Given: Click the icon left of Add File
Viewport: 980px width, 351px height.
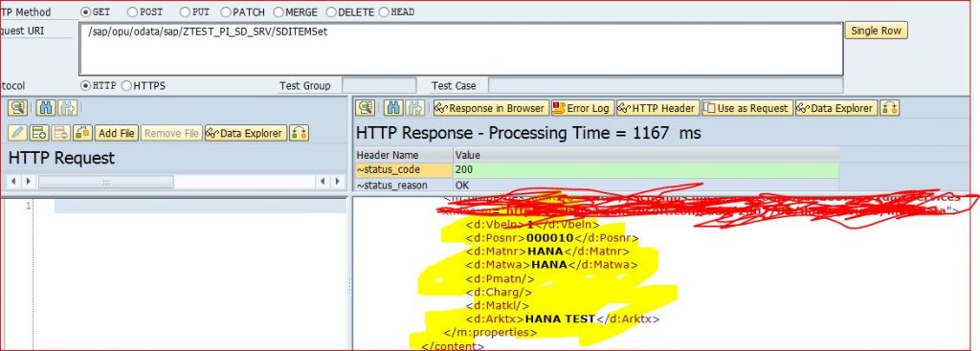Looking at the screenshot, I should (82, 133).
